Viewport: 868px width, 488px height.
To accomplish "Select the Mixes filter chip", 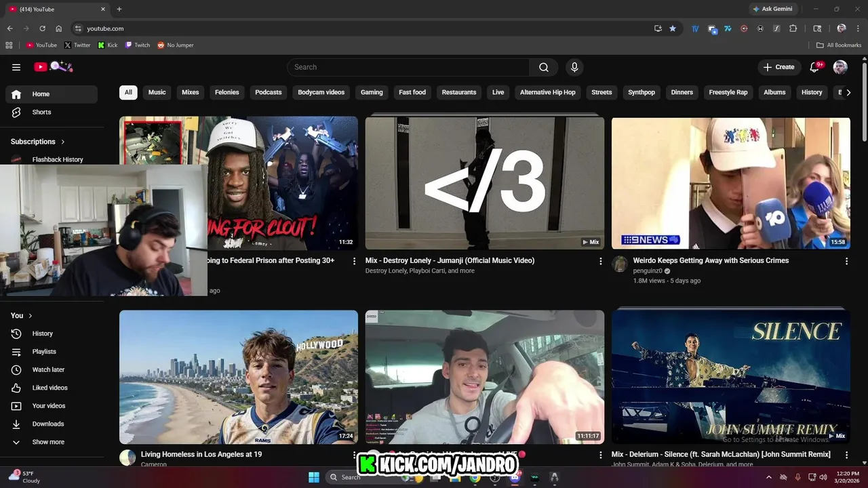I will pos(191,92).
